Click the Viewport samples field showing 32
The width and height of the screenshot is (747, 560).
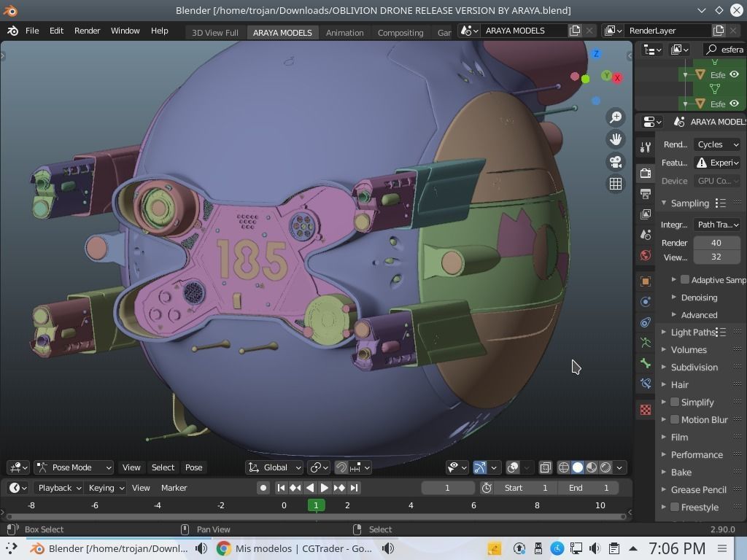tap(716, 257)
